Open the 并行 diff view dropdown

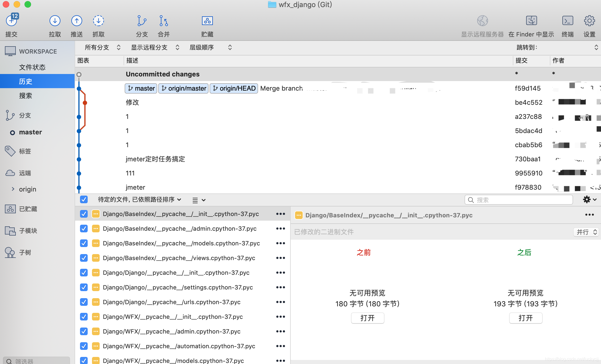click(586, 232)
